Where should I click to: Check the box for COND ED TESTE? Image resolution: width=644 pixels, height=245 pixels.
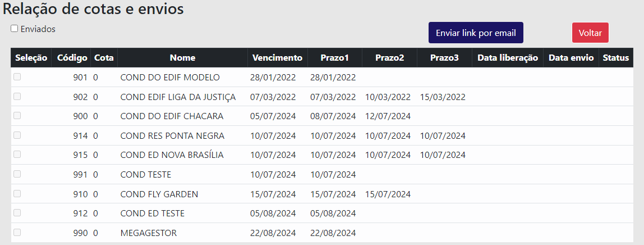click(x=17, y=213)
